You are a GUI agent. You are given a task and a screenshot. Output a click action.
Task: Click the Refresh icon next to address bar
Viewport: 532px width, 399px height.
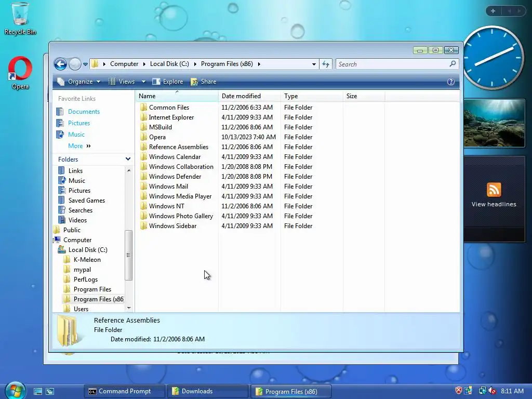point(326,64)
